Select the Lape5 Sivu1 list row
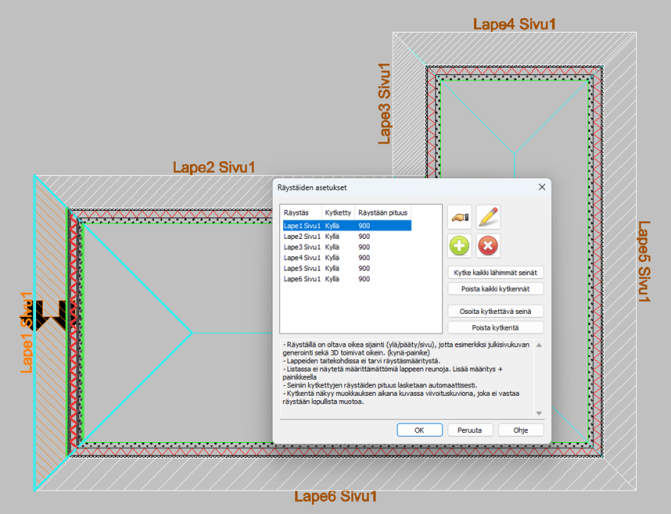Screen dimensions: 671x514 point(346,268)
